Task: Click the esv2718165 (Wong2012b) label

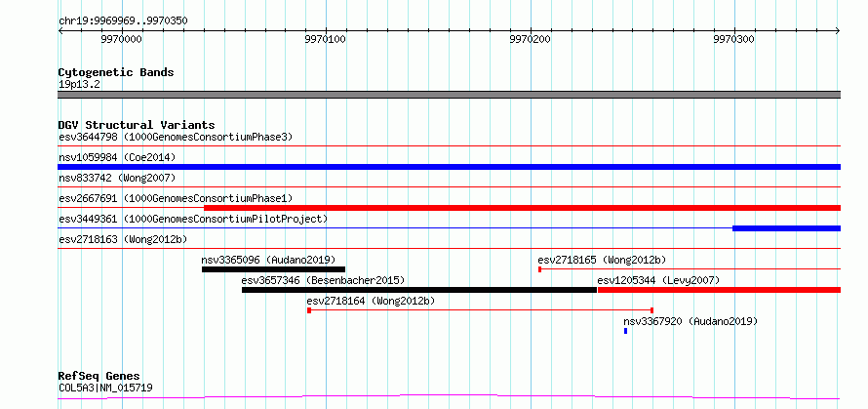Action: point(602,260)
